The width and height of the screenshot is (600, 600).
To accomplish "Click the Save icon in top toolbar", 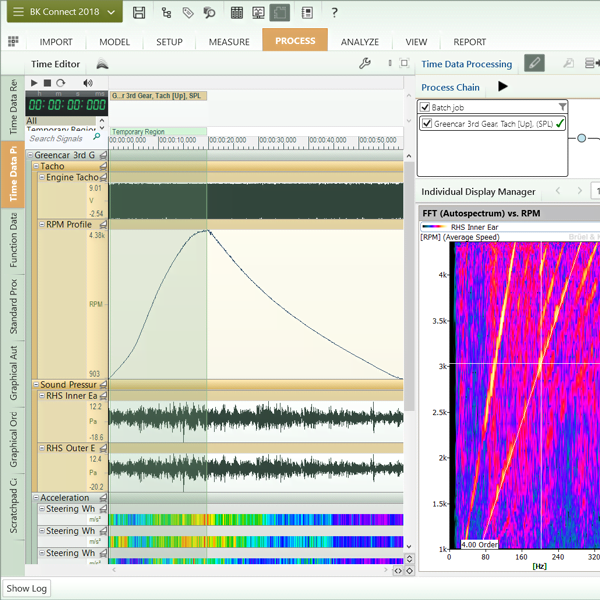I will 139,13.
